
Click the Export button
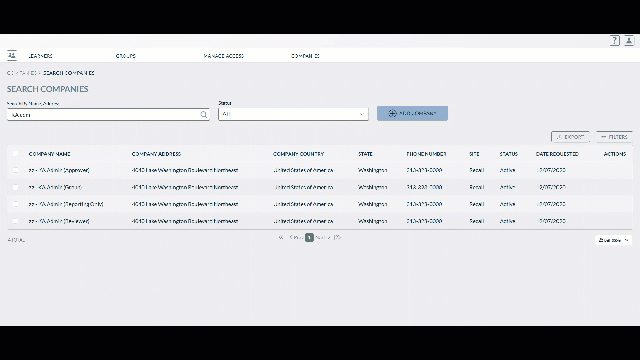tap(570, 137)
